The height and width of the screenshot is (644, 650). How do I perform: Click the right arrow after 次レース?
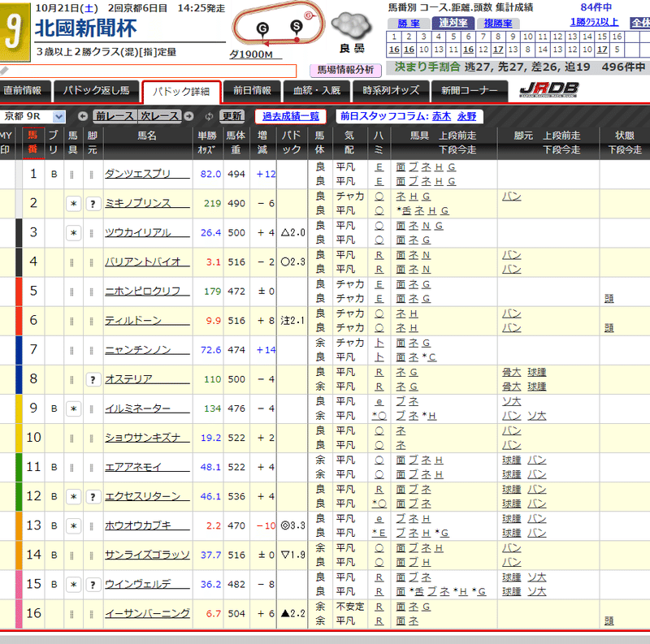coord(188,116)
